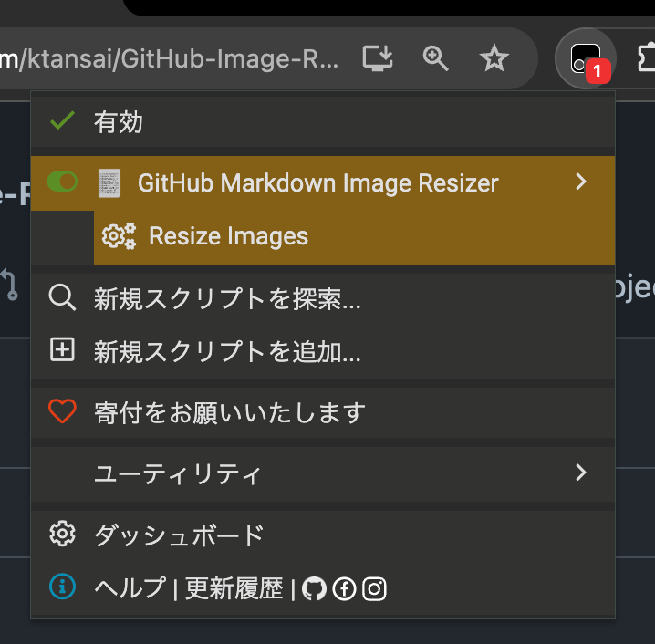Screen dimensions: 655x644
Task: Open the extensions puzzle icon
Action: (646, 57)
